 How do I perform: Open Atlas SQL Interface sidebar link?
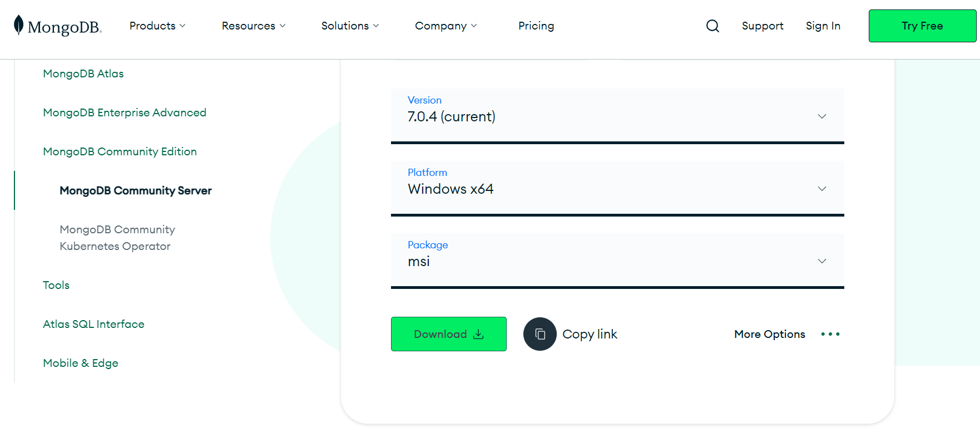pyautogui.click(x=93, y=324)
